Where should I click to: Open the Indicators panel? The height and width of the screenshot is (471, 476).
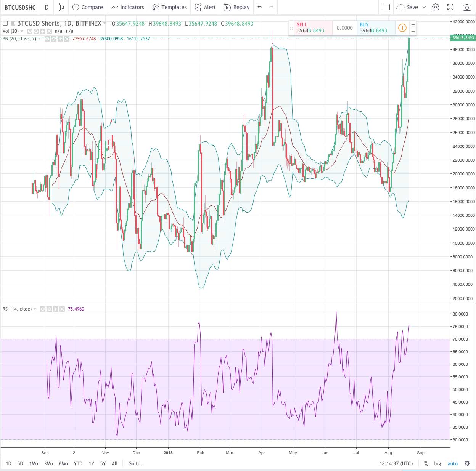click(127, 7)
